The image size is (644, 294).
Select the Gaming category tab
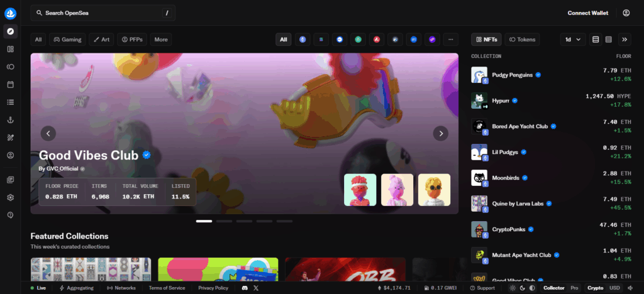[67, 40]
